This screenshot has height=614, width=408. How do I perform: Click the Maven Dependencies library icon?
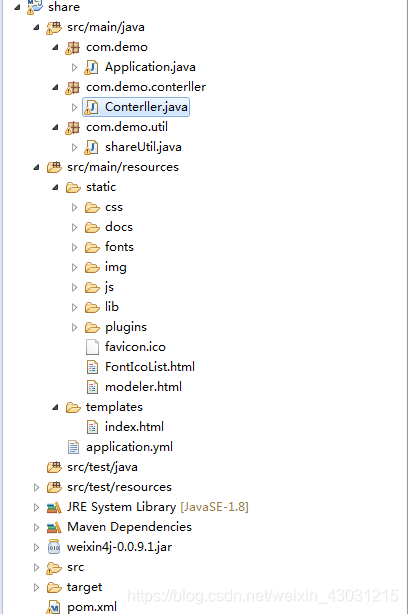click(x=54, y=527)
